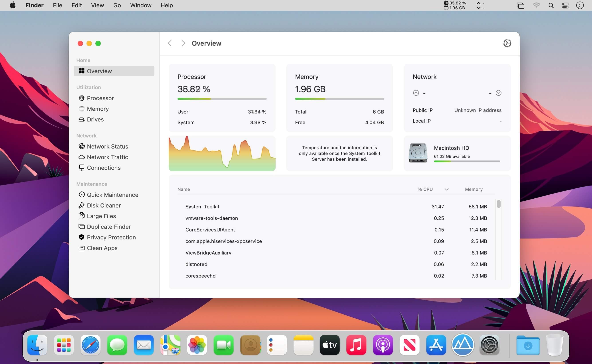Viewport: 592px width, 364px height.
Task: Open Network Status panel
Action: (x=107, y=146)
